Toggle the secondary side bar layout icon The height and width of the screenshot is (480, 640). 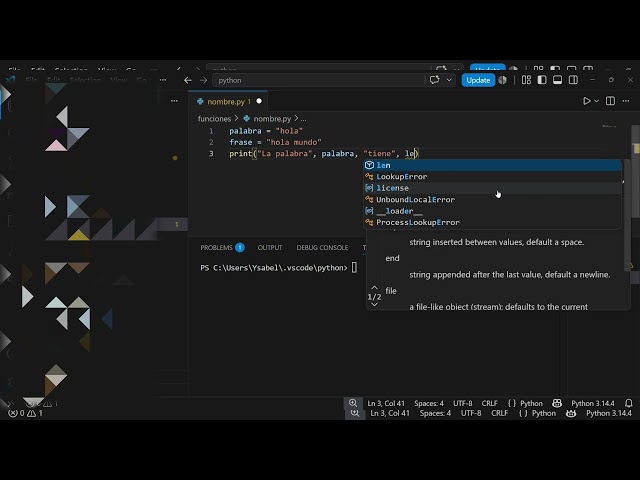(x=573, y=80)
